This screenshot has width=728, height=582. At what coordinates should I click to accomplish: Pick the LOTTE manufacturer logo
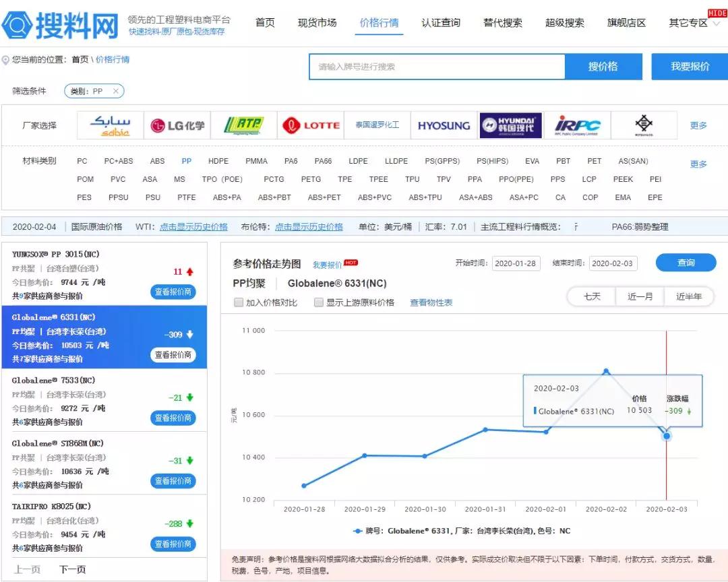[x=311, y=125]
